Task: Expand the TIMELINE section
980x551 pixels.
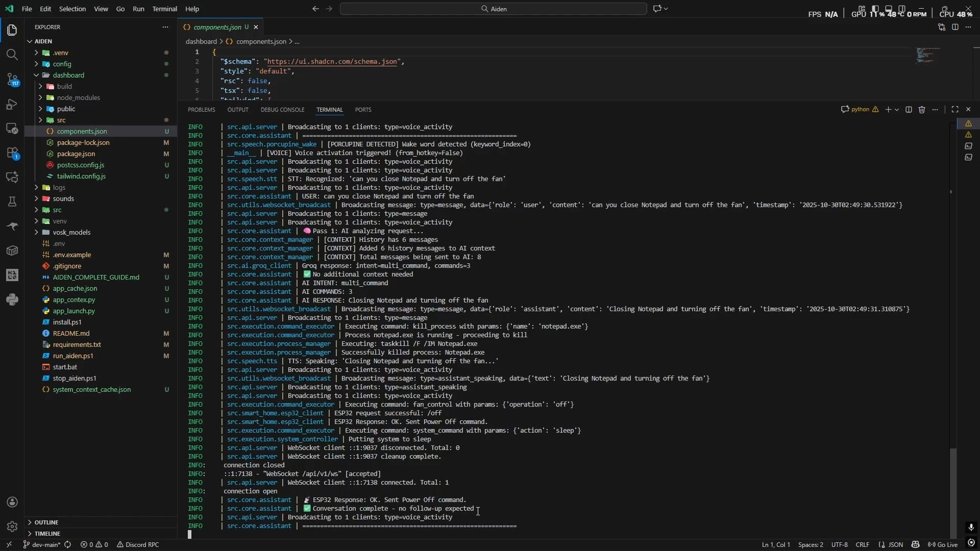Action: point(47,534)
